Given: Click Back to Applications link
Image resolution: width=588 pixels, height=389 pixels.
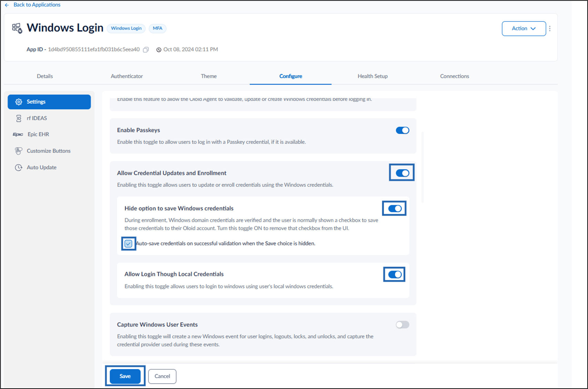Looking at the screenshot, I should [x=37, y=5].
